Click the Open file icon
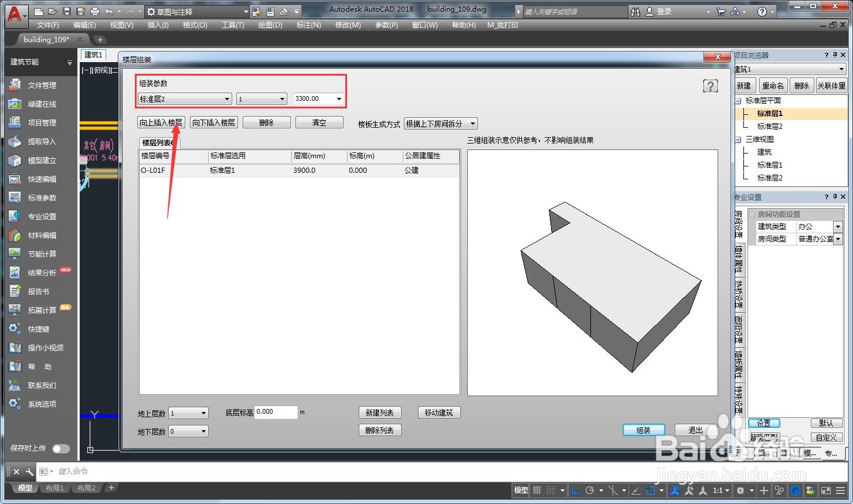 [53, 12]
